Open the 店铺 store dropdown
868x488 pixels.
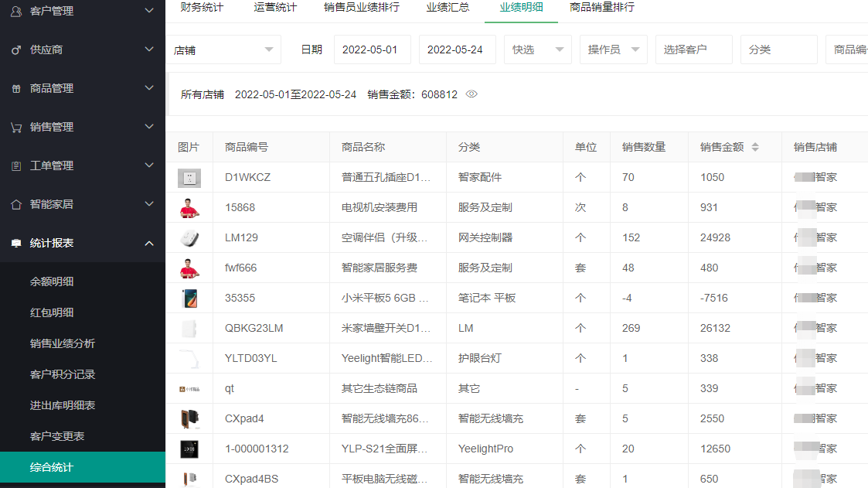pos(223,49)
